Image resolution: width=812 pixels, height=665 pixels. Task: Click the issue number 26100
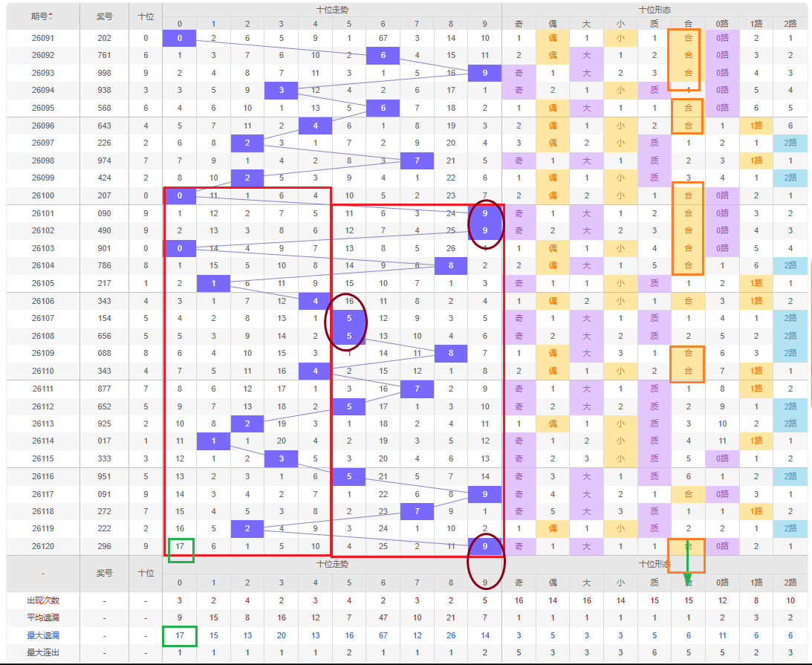43,195
